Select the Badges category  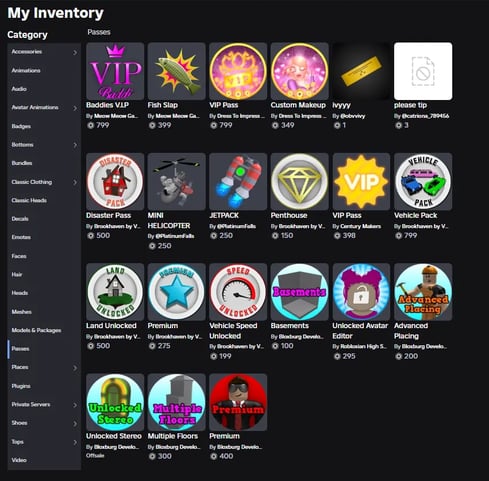click(21, 126)
